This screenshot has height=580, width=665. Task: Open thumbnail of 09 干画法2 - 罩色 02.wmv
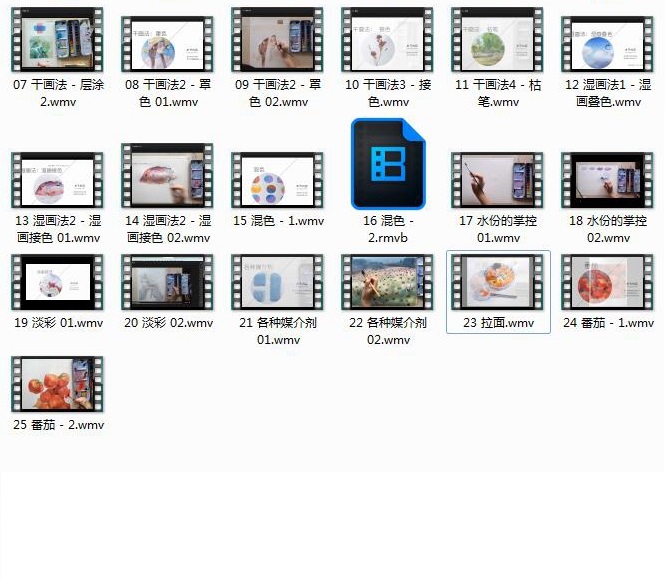click(x=277, y=42)
